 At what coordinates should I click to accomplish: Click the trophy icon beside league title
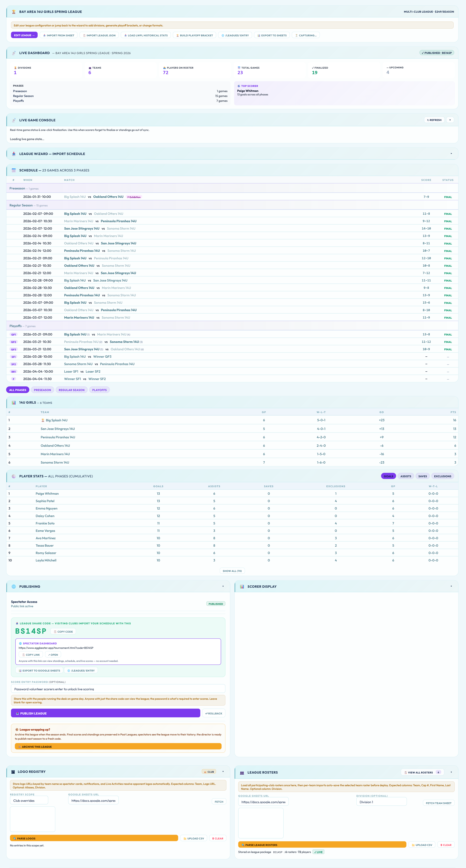(x=14, y=12)
